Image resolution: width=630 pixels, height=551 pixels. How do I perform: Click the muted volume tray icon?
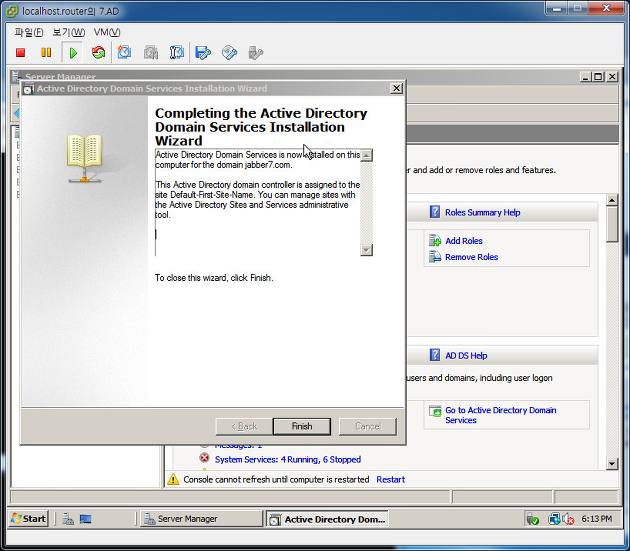coord(569,519)
